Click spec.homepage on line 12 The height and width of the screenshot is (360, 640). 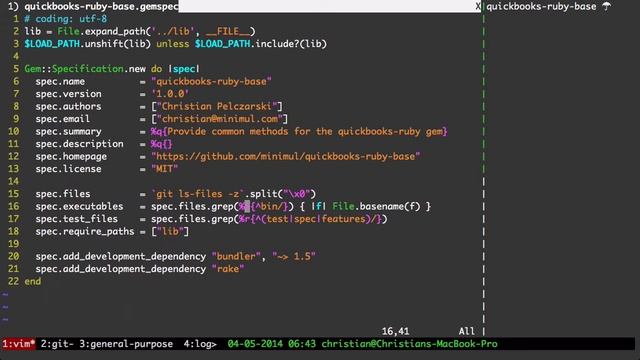pyautogui.click(x=71, y=156)
